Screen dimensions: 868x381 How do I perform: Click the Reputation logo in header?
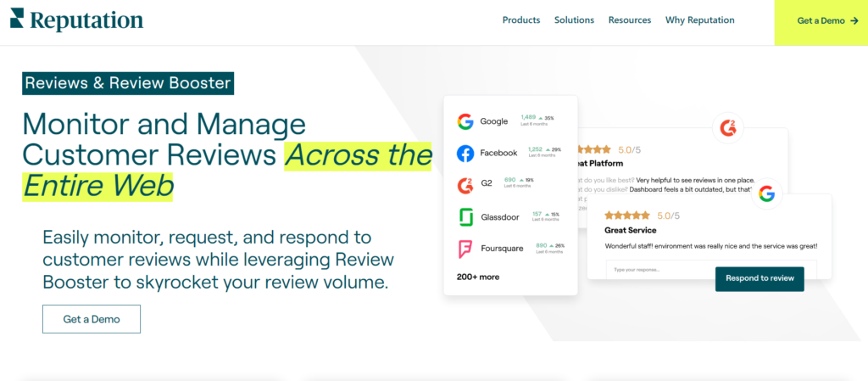click(x=76, y=20)
